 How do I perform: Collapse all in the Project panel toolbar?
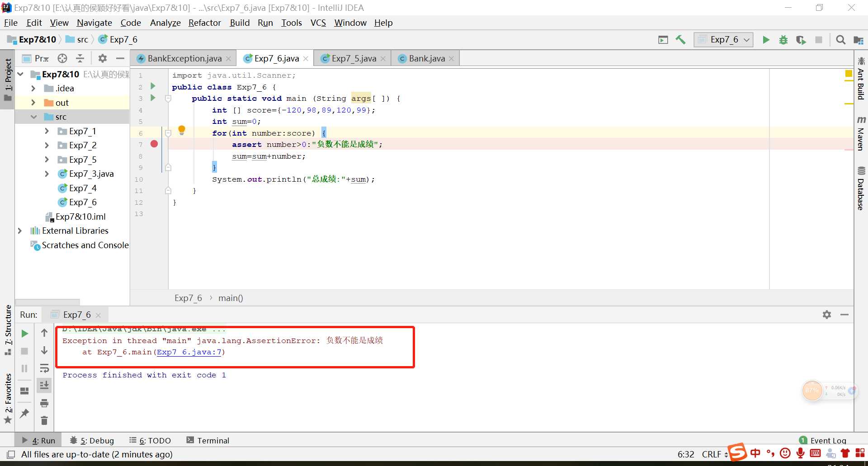point(80,58)
